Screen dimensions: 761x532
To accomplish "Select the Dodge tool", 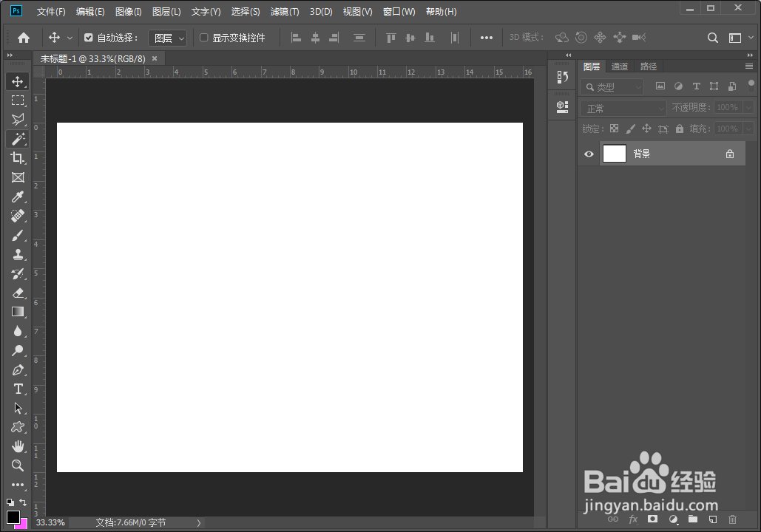I will 18,350.
